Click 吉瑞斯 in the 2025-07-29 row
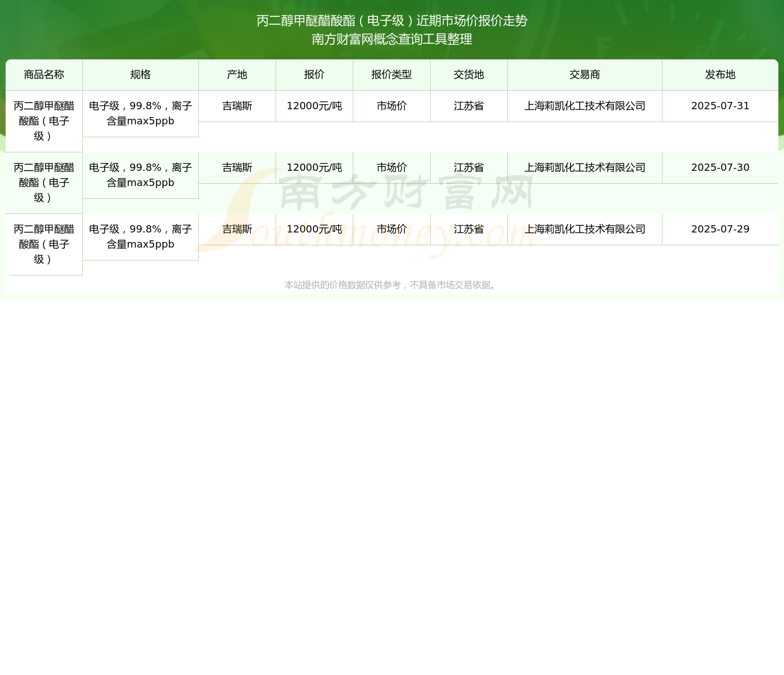The image size is (784, 675). pos(237,229)
